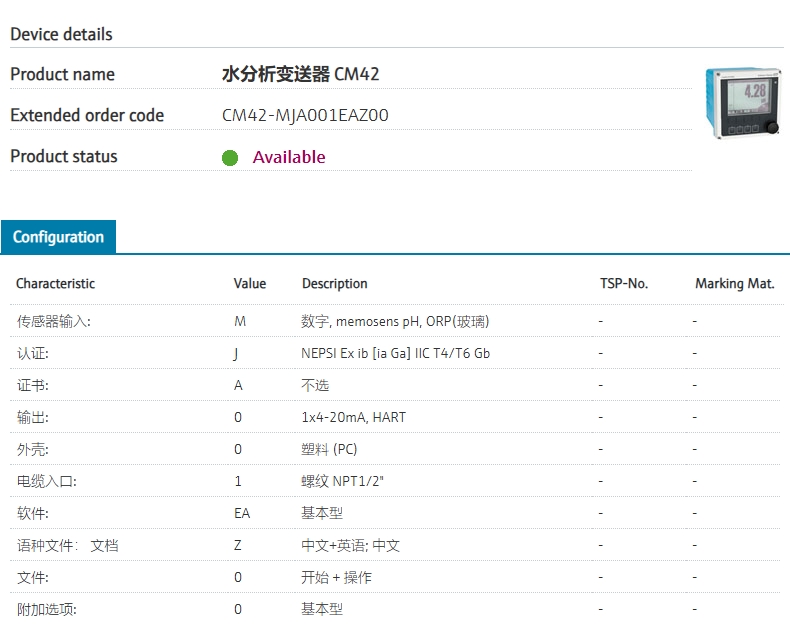Viewport: 790px width, 629px height.
Task: Click the Value column header
Action: click(250, 283)
